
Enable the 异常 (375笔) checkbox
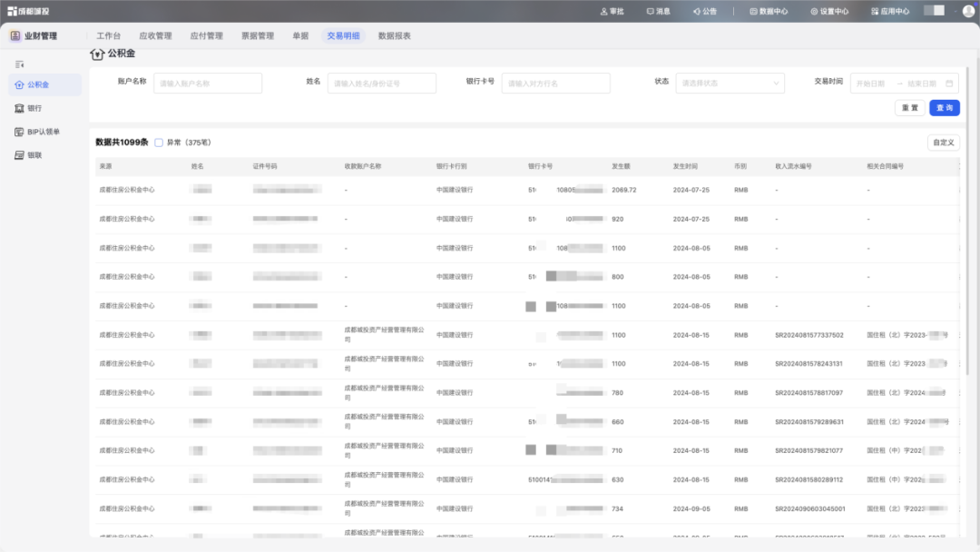click(159, 143)
